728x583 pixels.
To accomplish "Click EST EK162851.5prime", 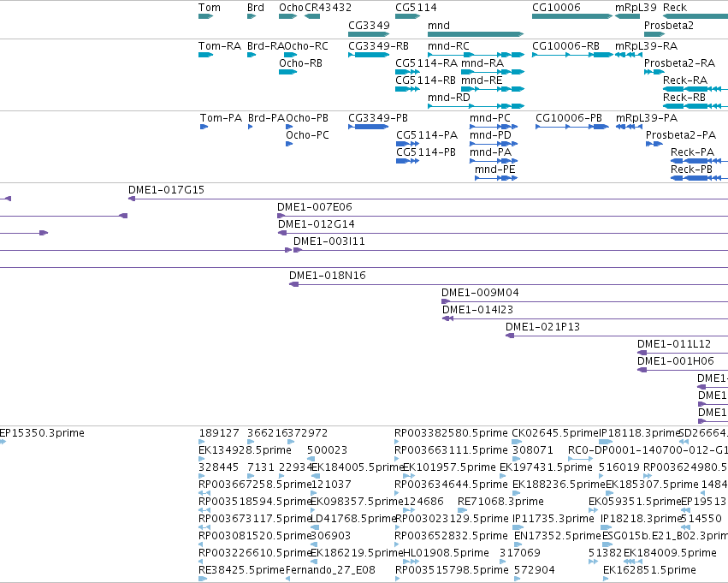I will pyautogui.click(x=606, y=579).
